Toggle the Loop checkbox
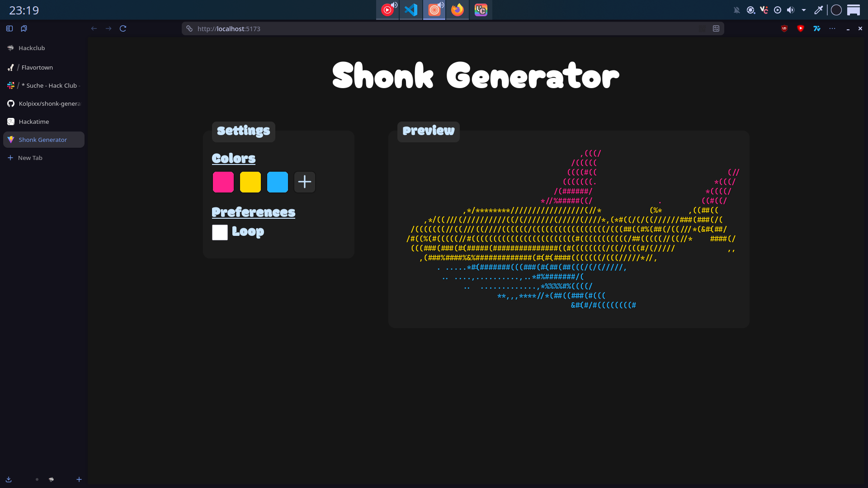The height and width of the screenshot is (488, 868). (220, 232)
